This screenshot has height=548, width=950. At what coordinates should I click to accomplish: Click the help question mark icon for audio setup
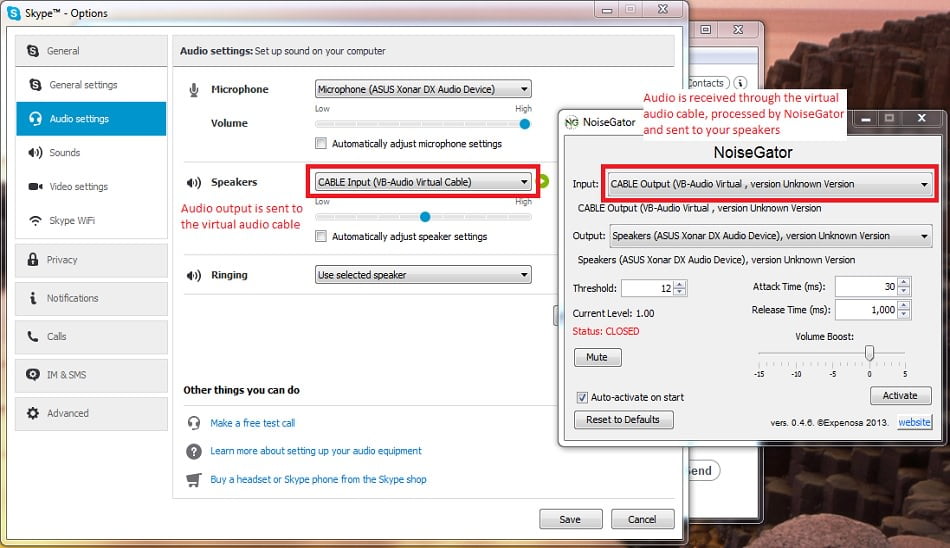click(194, 451)
